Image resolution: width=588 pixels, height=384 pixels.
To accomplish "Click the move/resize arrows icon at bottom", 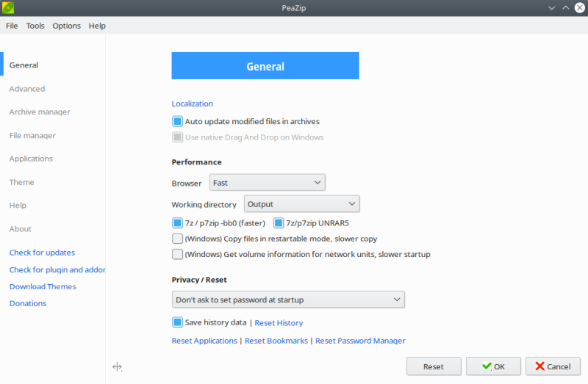I will point(117,367).
